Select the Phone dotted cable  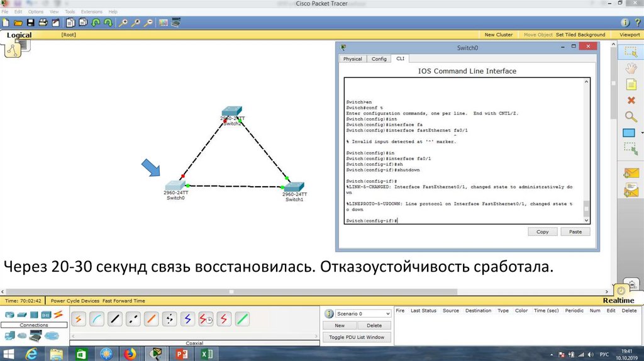169,319
